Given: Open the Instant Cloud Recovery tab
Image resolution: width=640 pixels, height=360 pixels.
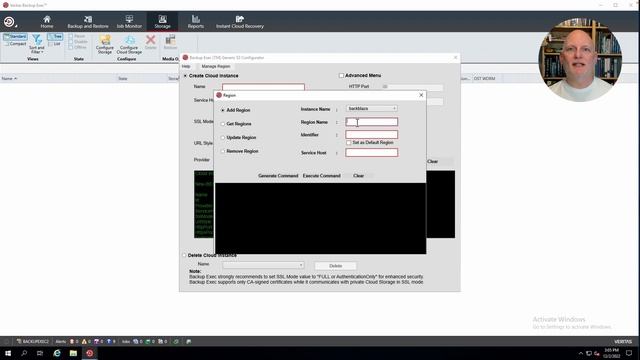Looking at the screenshot, I should click(240, 22).
